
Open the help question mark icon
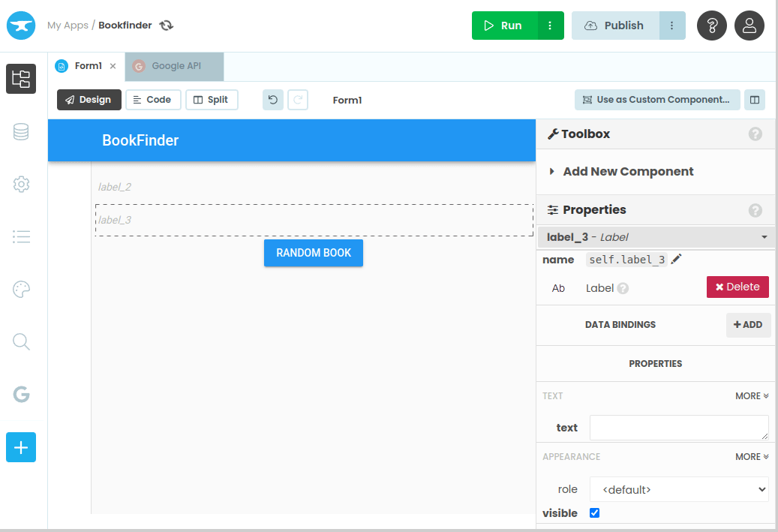pos(711,26)
